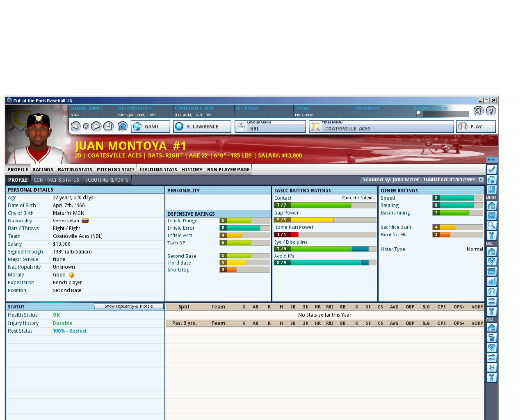Screen dimensions: 525x420
Task: Switch to the RATINGS tab
Action: [43, 169]
